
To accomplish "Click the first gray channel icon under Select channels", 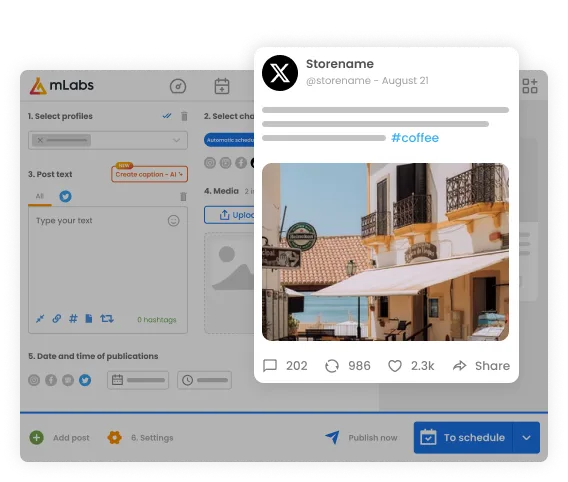I will (210, 163).
